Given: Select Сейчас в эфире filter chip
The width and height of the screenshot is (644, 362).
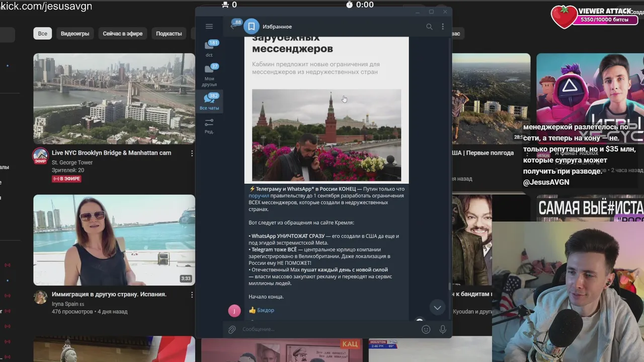Looking at the screenshot, I should (x=123, y=34).
